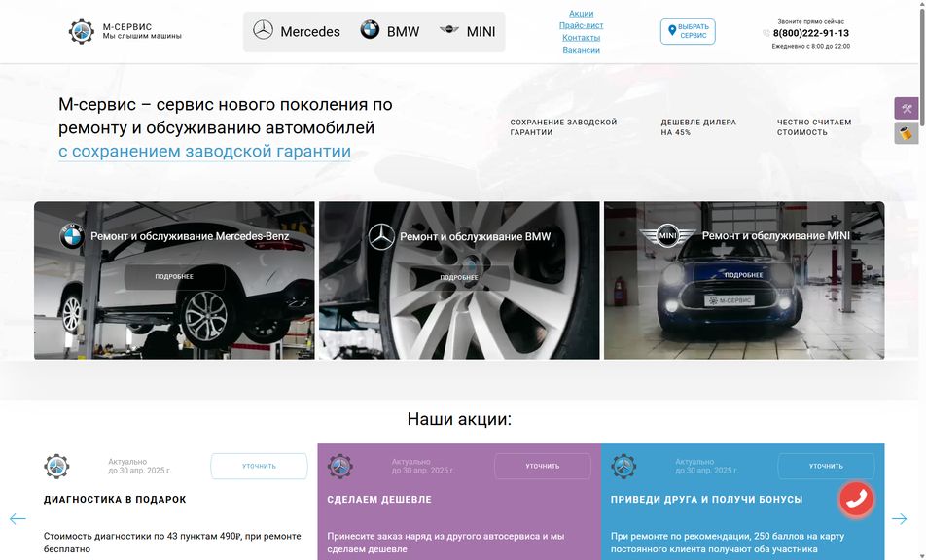Click gear logo on Диагностика в подарок card

(56, 466)
